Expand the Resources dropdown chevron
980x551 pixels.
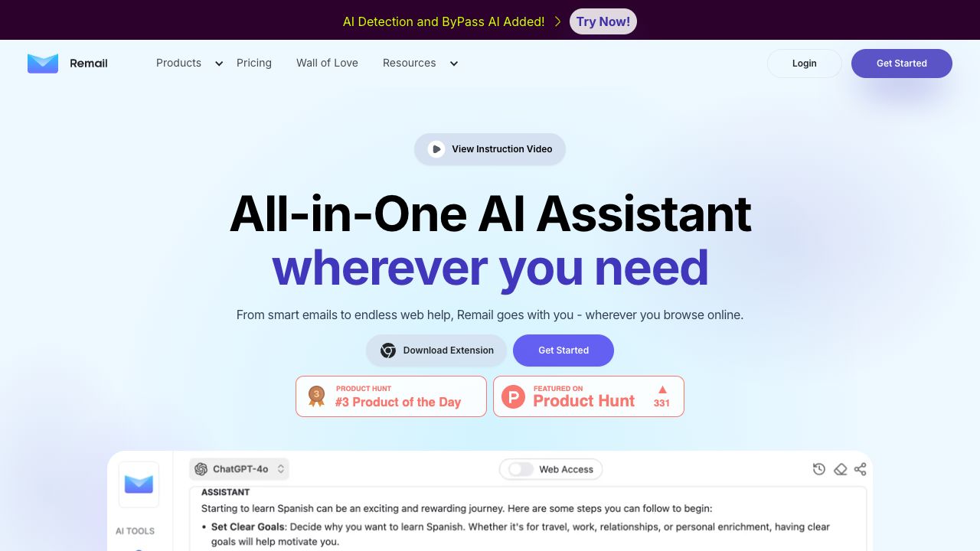pos(454,64)
